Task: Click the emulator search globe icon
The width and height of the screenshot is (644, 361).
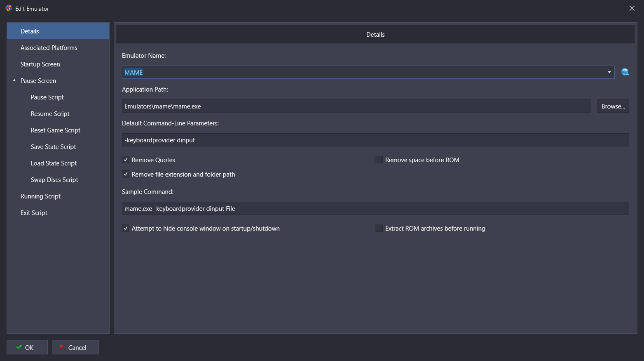Action: (625, 72)
